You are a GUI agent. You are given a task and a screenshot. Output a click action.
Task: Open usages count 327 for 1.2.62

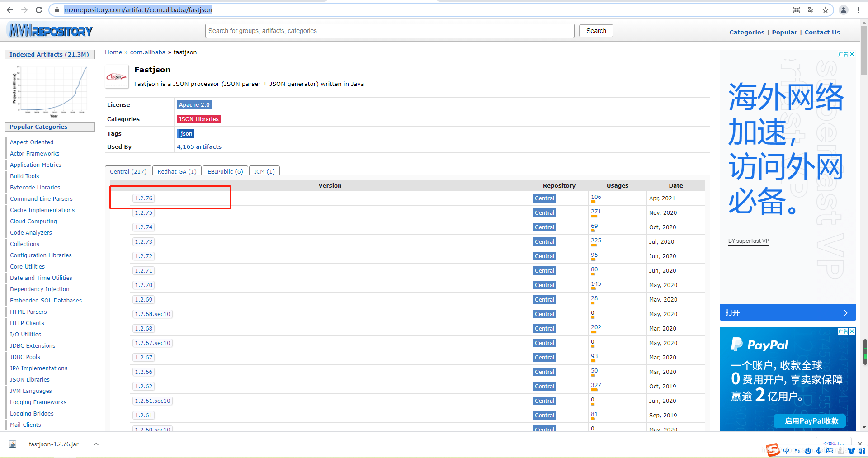click(x=596, y=385)
